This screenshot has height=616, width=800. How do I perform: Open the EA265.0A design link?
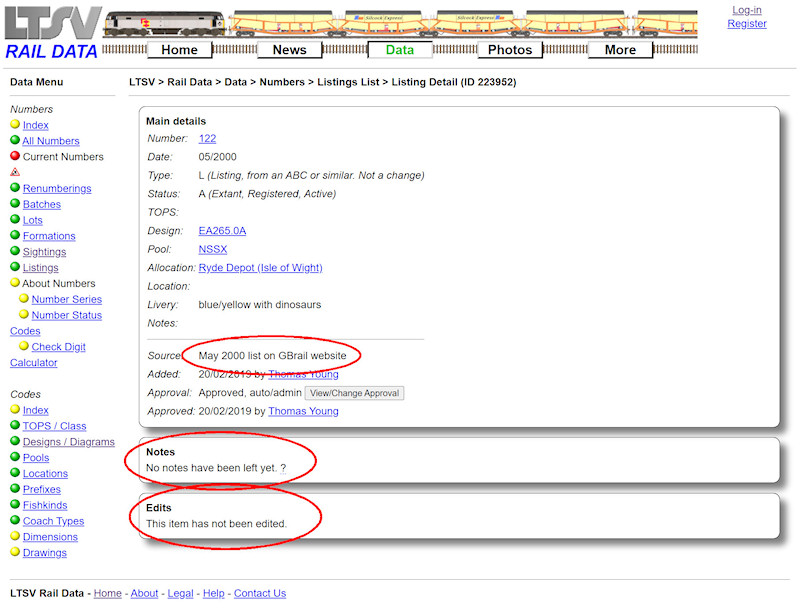(222, 230)
